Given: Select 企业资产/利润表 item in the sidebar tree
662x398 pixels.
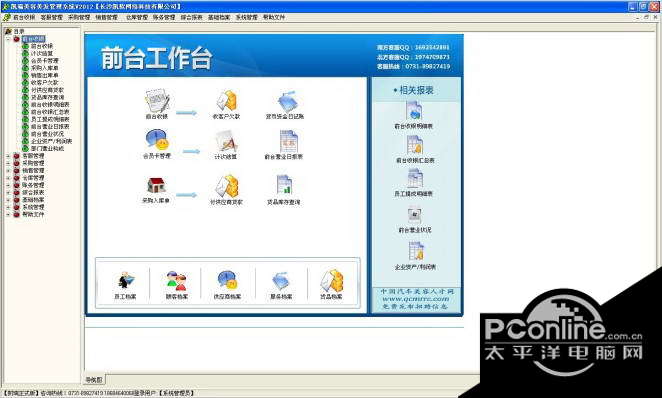Looking at the screenshot, I should [51, 141].
